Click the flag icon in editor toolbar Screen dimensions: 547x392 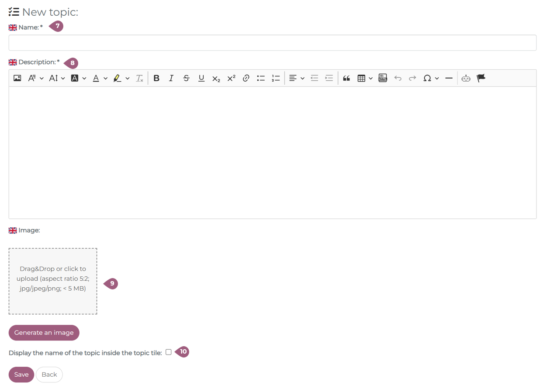click(481, 78)
